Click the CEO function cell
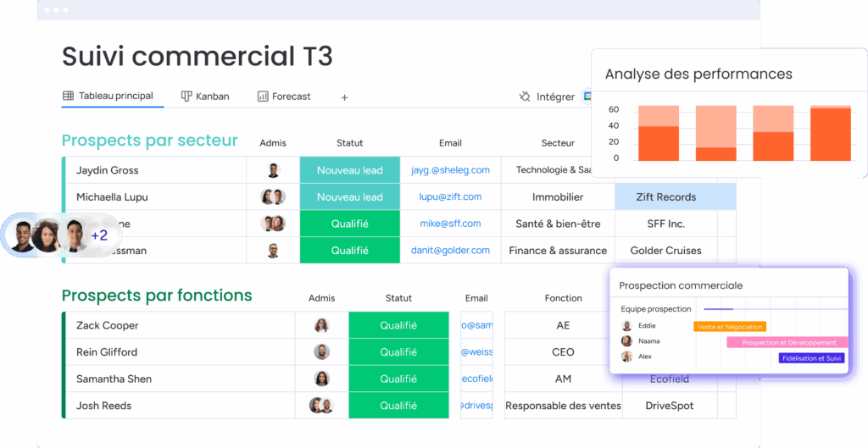This screenshot has width=868, height=448. pyautogui.click(x=563, y=351)
